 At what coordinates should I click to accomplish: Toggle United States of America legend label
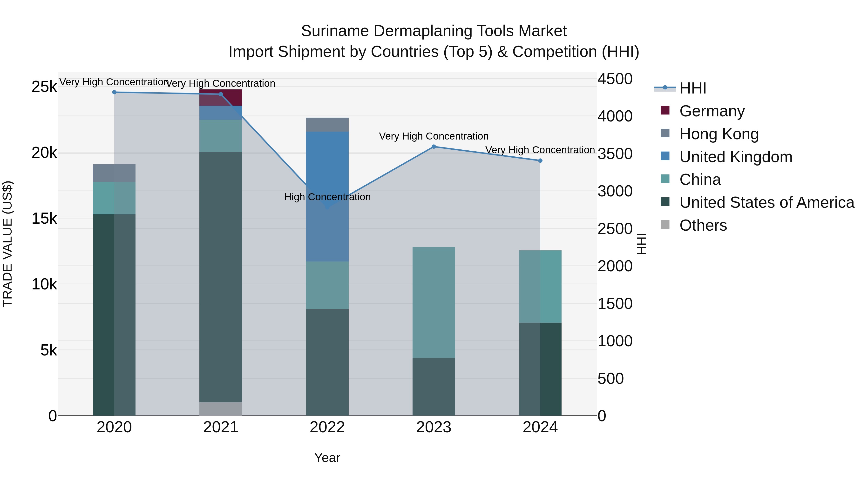click(767, 202)
